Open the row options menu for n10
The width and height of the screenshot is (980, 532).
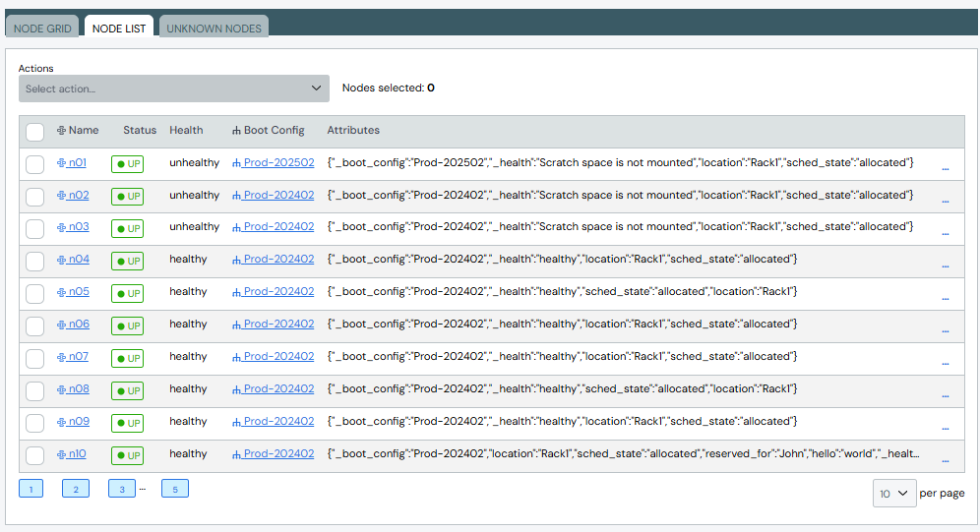[x=945, y=460]
